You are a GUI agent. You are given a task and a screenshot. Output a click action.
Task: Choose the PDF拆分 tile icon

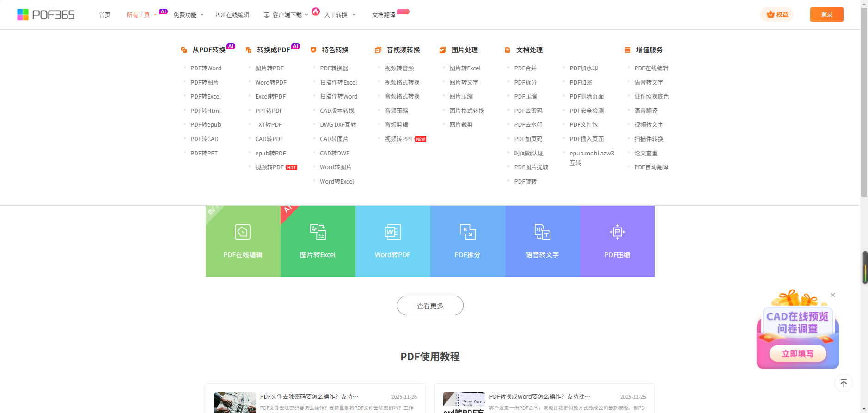tap(467, 232)
